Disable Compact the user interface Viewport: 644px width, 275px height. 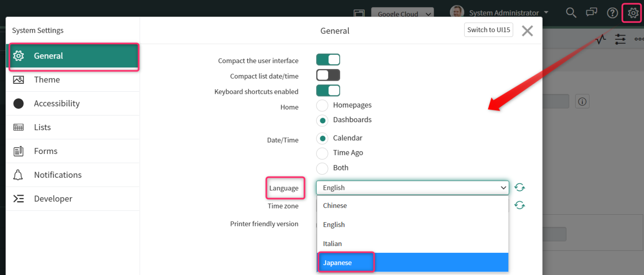pos(328,59)
